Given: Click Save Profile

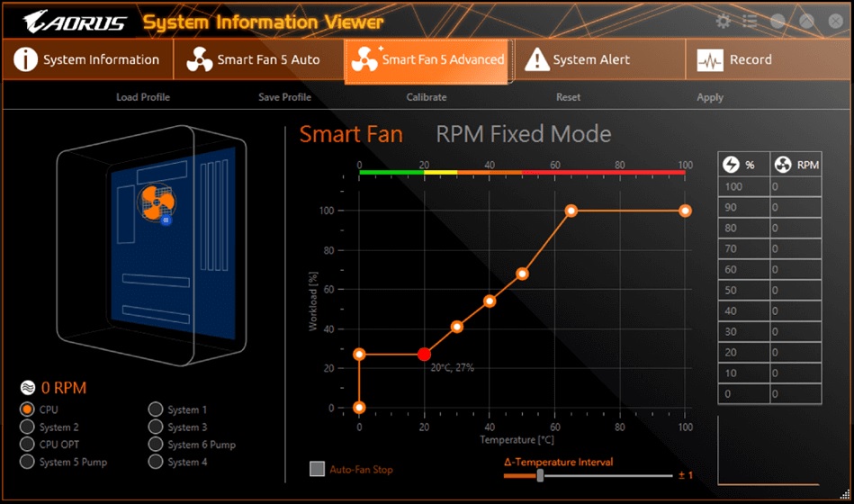Looking at the screenshot, I should point(285,97).
